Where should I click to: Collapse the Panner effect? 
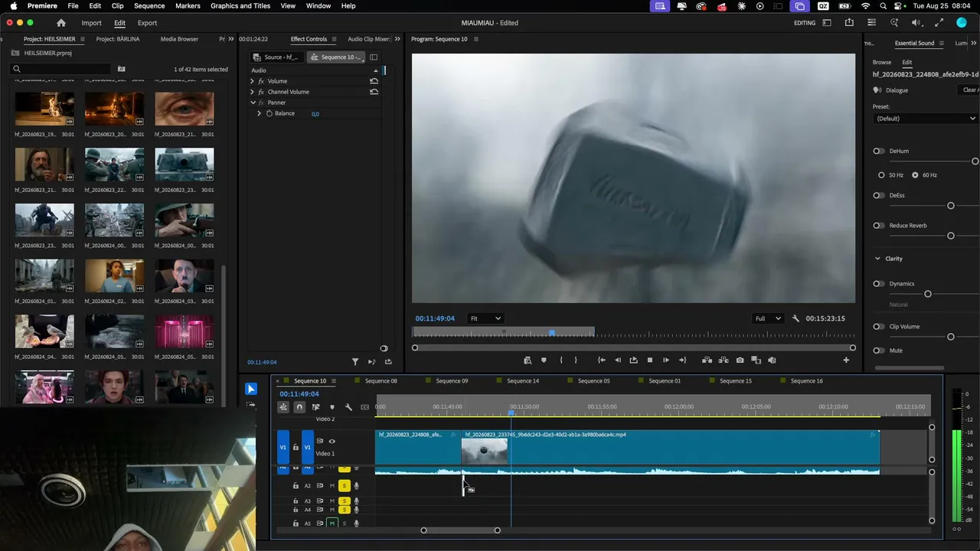(253, 103)
